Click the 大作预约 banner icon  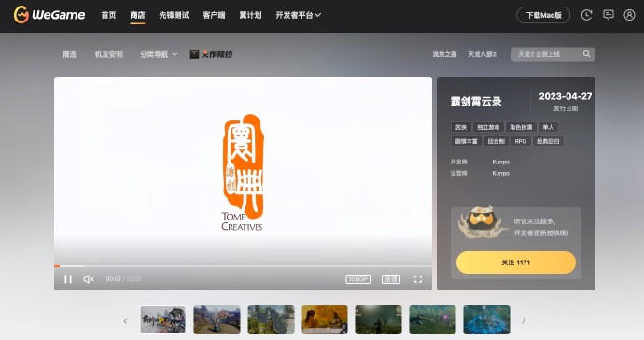pyautogui.click(x=211, y=54)
